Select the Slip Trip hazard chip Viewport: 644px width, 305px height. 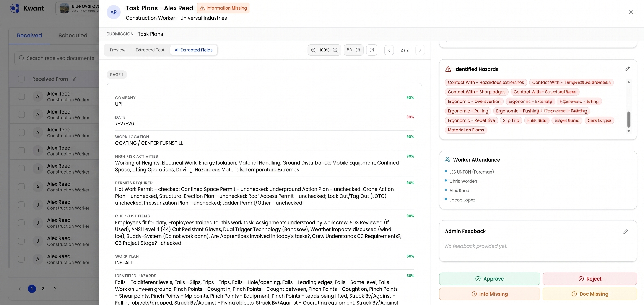(511, 120)
